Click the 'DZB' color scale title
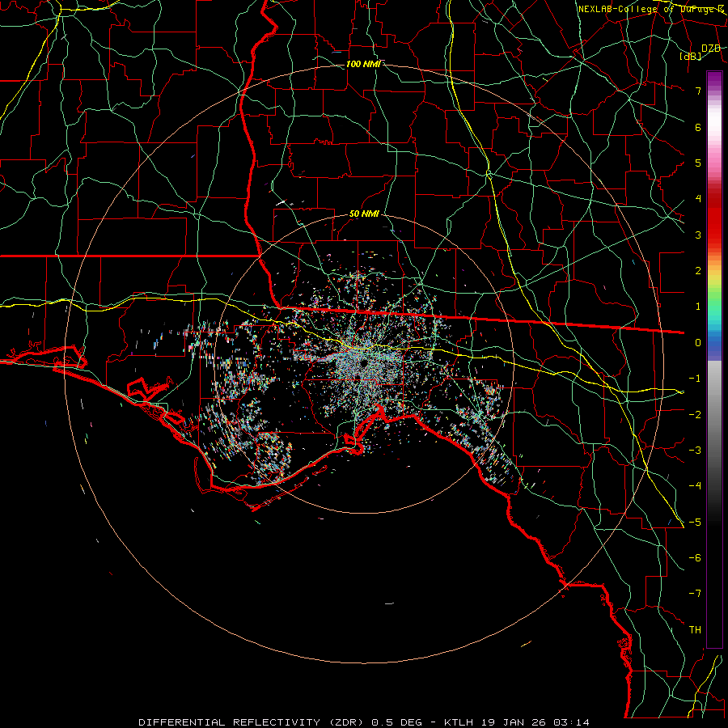Image resolution: width=728 pixels, height=728 pixels. pyautogui.click(x=710, y=49)
